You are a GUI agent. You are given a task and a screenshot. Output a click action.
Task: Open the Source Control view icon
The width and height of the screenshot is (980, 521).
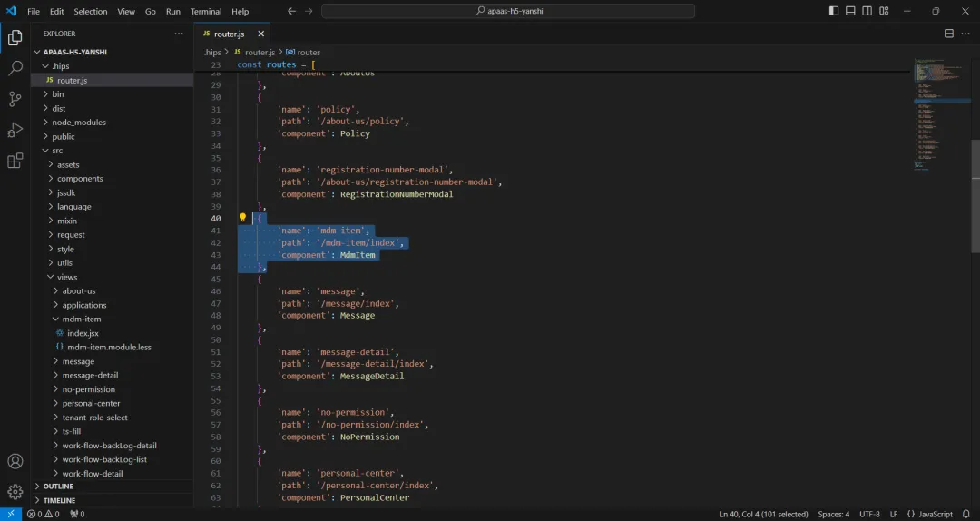[x=15, y=99]
